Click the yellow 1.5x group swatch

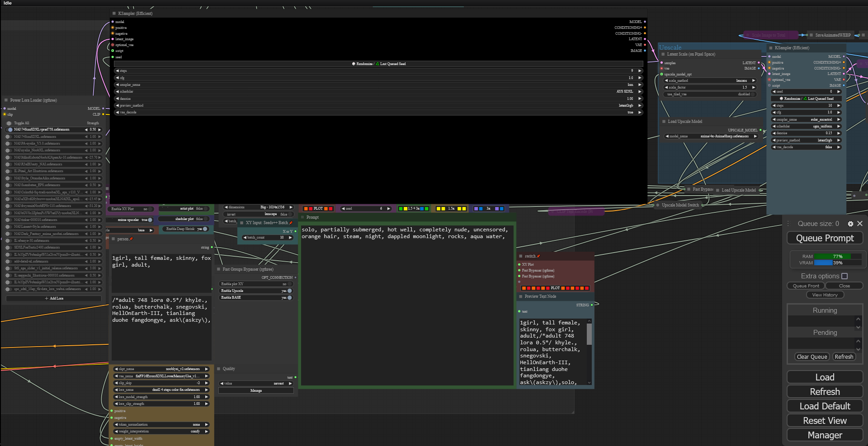pos(451,209)
